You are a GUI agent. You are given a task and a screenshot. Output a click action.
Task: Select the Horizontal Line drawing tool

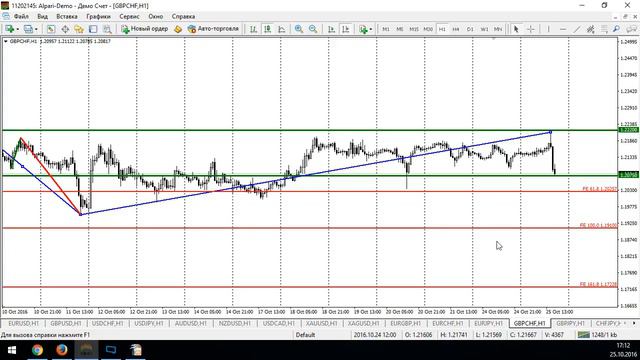[x=563, y=29]
